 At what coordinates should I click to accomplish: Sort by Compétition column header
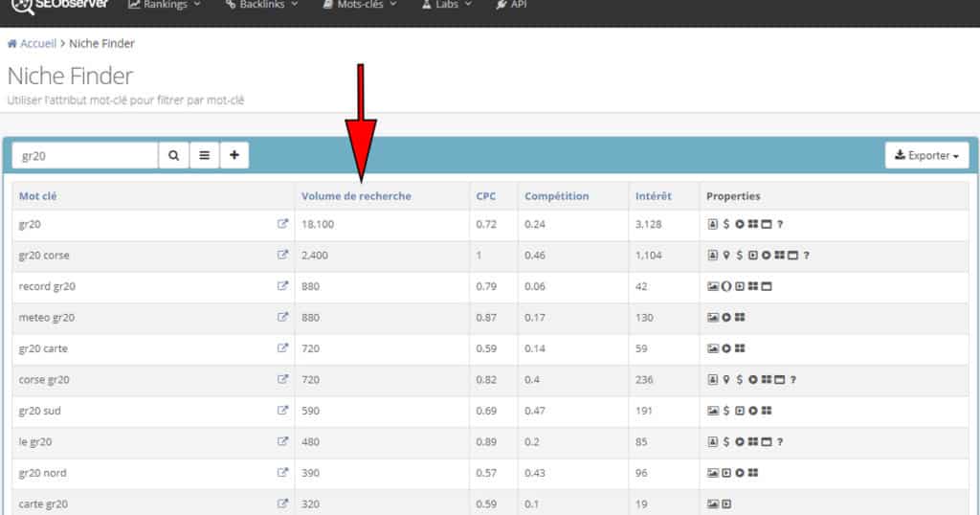pos(556,196)
